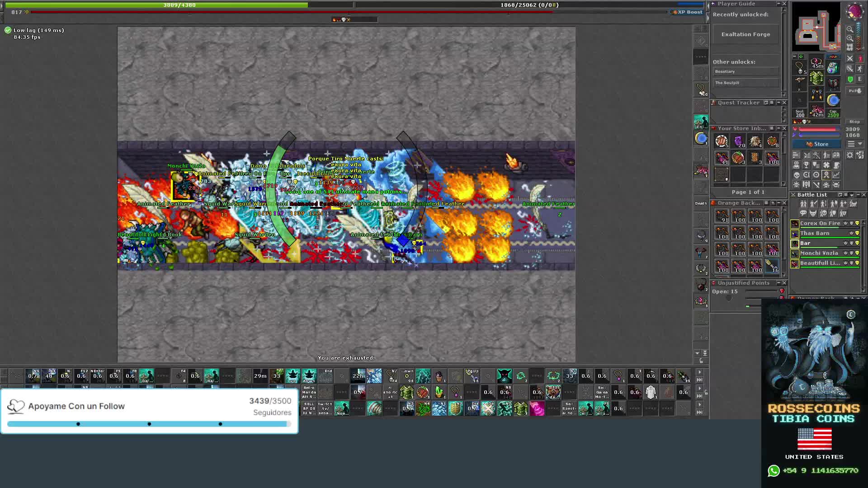Click the minimap view
Viewport: 868px width, 488px height.
tap(816, 27)
